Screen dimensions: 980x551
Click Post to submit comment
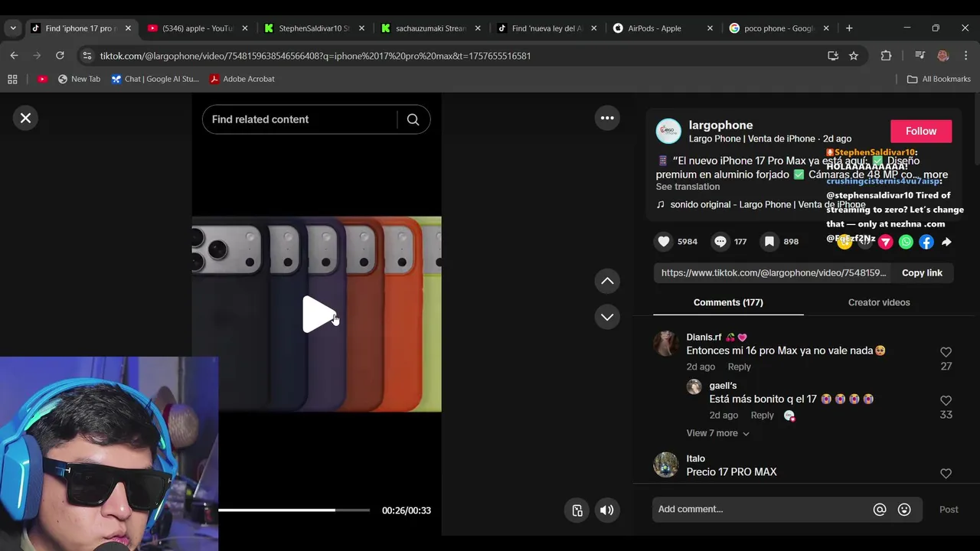(949, 510)
